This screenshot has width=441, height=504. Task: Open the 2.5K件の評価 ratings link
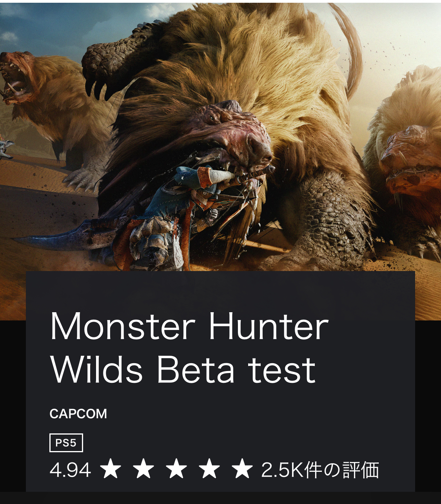click(320, 470)
